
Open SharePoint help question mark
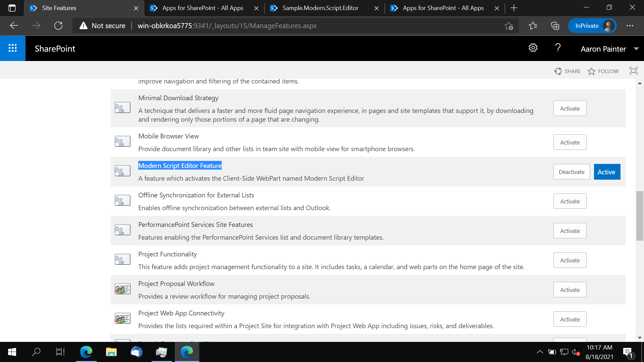[558, 48]
